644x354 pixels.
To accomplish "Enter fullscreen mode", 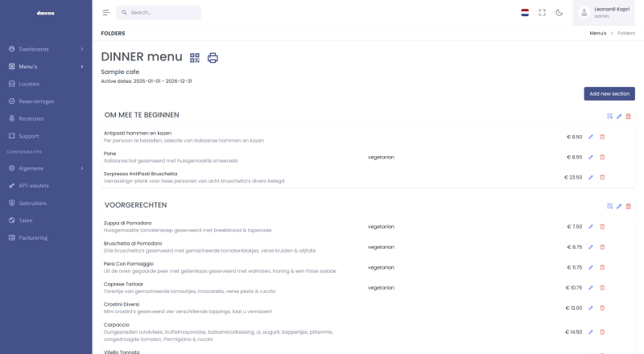I will (x=542, y=13).
